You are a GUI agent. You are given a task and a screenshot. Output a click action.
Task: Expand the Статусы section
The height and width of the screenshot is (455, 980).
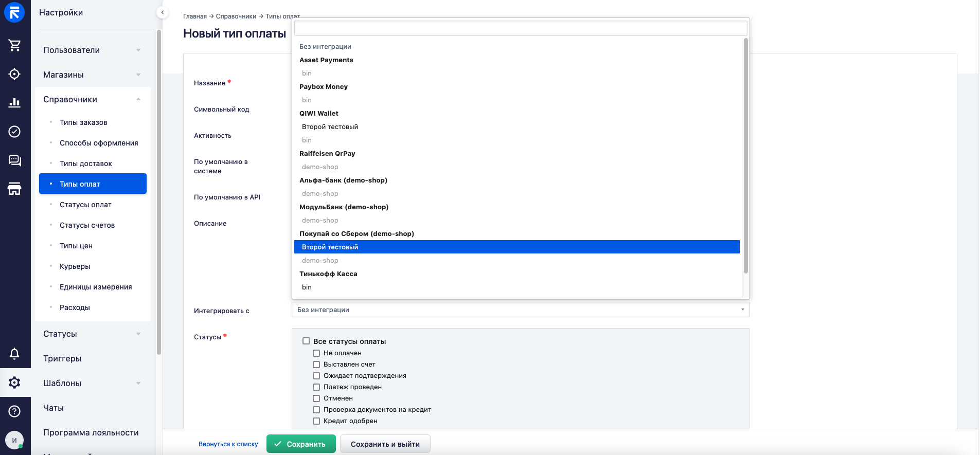coord(93,334)
